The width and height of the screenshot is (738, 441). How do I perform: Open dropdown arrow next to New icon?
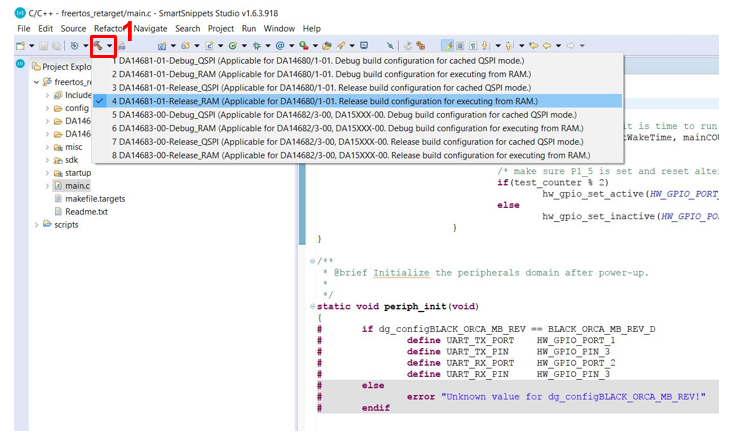click(32, 46)
